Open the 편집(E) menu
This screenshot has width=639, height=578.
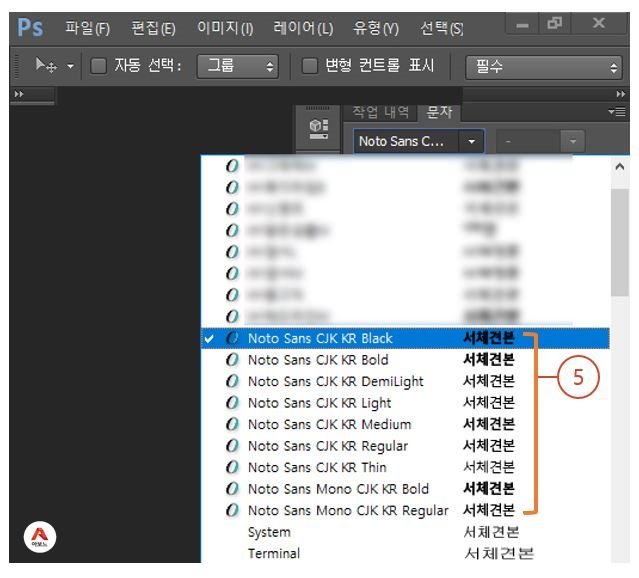153,28
